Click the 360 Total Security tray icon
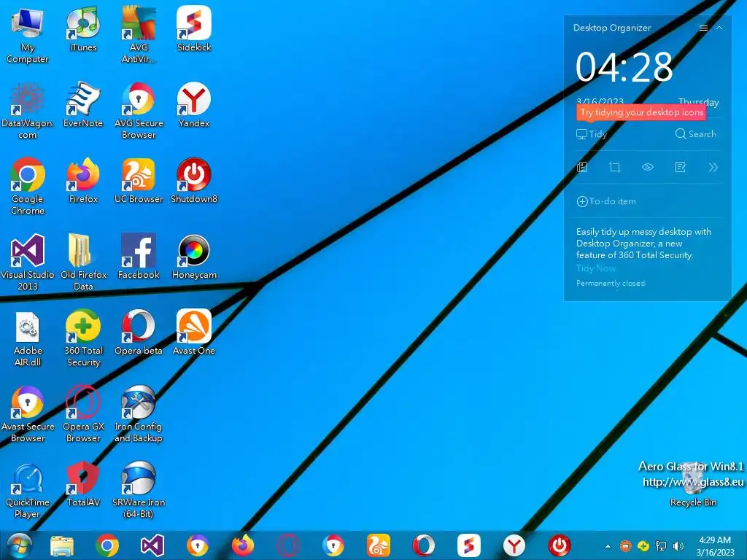This screenshot has height=560, width=747. [643, 545]
